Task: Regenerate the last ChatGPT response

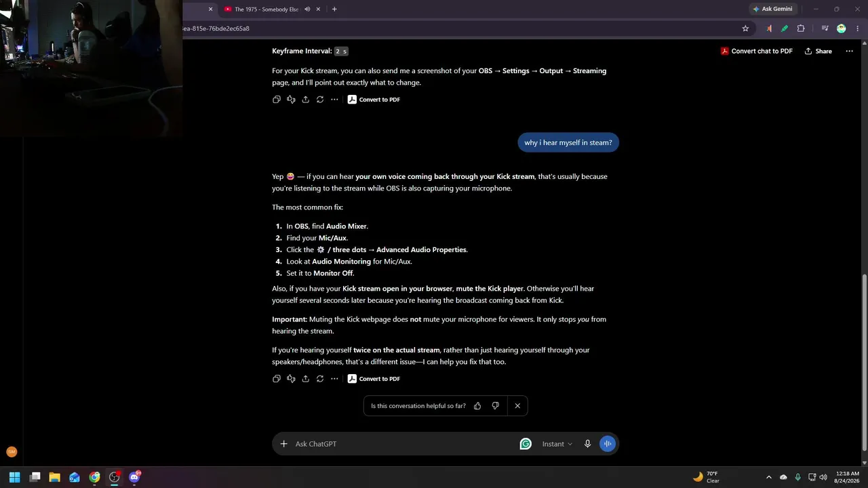Action: (320, 379)
